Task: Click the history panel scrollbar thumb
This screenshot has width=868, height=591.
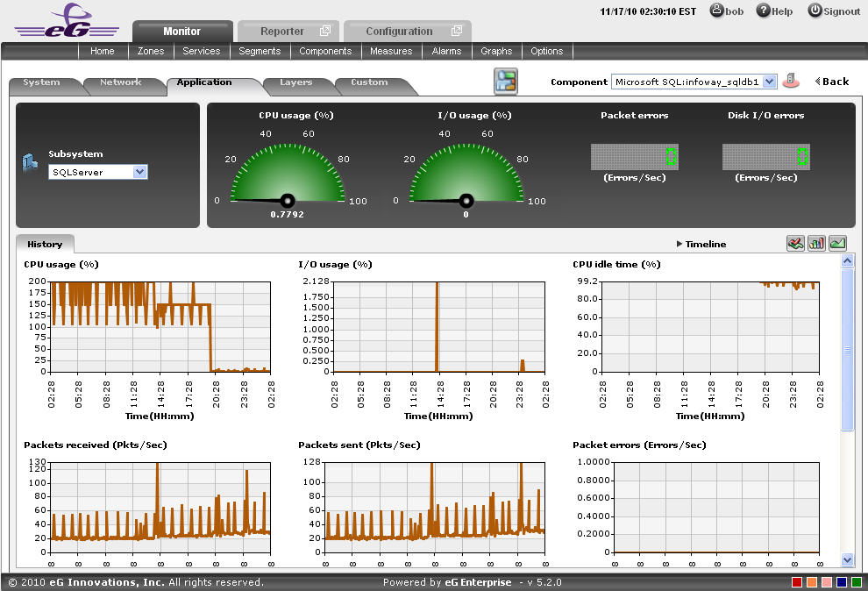Action: (848, 350)
